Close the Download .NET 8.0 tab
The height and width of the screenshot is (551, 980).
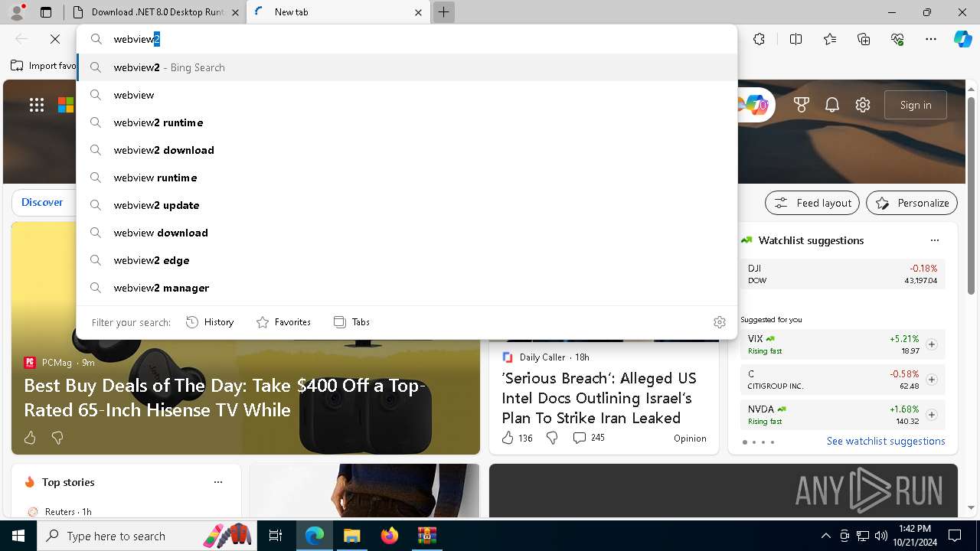[235, 12]
